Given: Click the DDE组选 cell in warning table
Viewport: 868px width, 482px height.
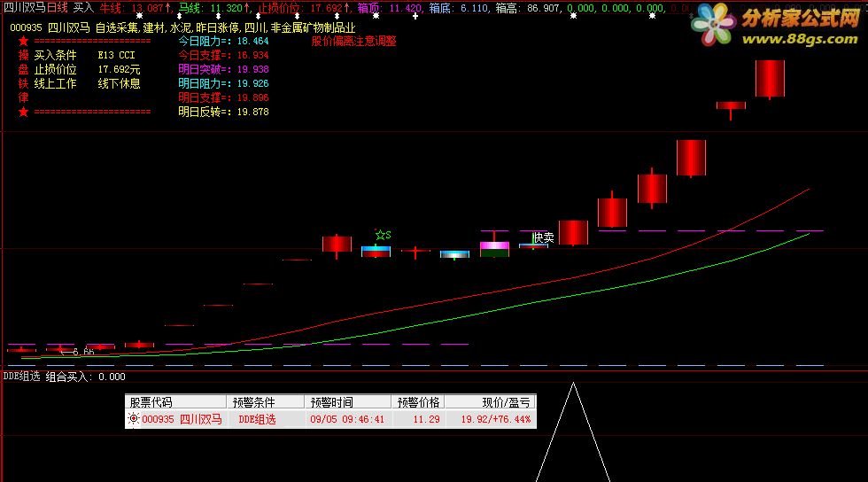Looking at the screenshot, I should click(x=257, y=419).
